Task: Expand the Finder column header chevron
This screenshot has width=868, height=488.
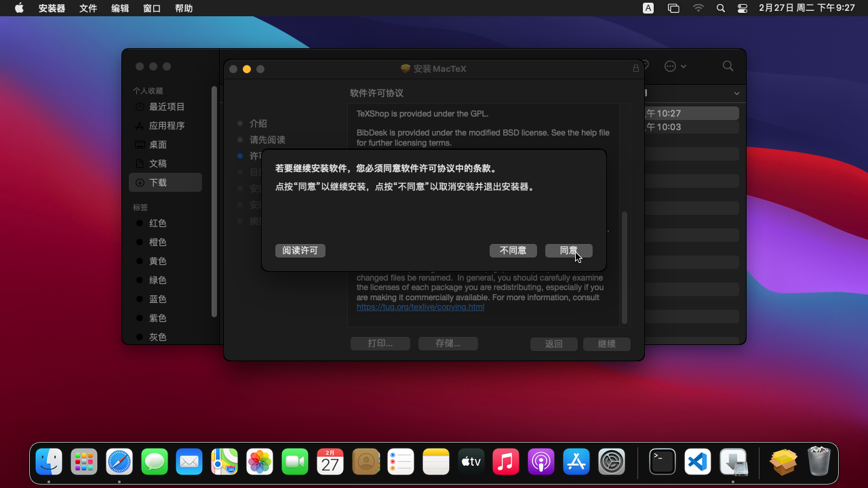Action: [737, 94]
